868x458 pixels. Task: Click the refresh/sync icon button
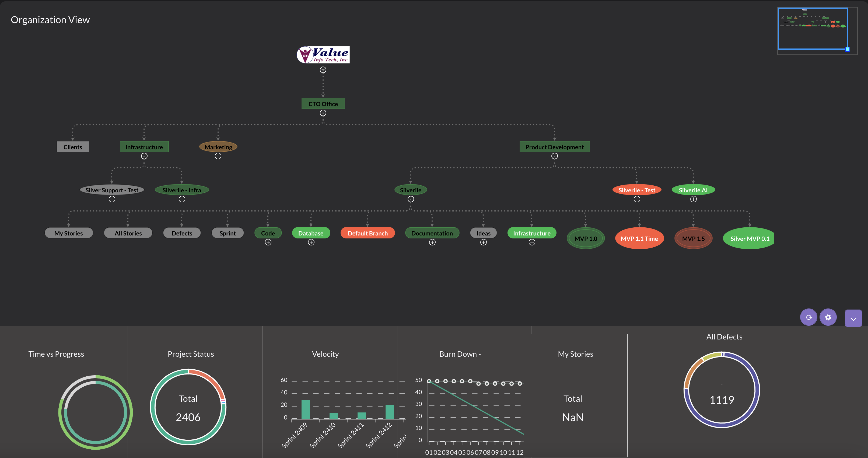(x=808, y=318)
